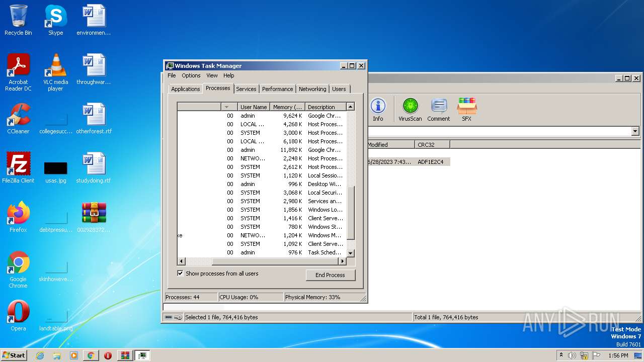Select studydoing.rtf document icon
The height and width of the screenshot is (362, 644).
click(x=94, y=168)
